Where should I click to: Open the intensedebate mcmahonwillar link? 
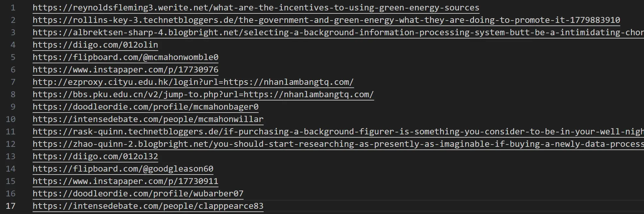pos(148,119)
